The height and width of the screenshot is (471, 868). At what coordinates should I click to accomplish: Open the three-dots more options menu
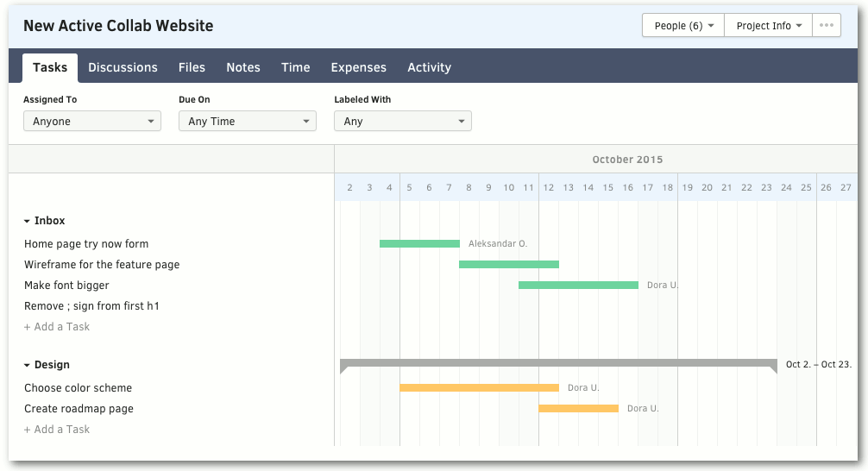[x=826, y=26]
